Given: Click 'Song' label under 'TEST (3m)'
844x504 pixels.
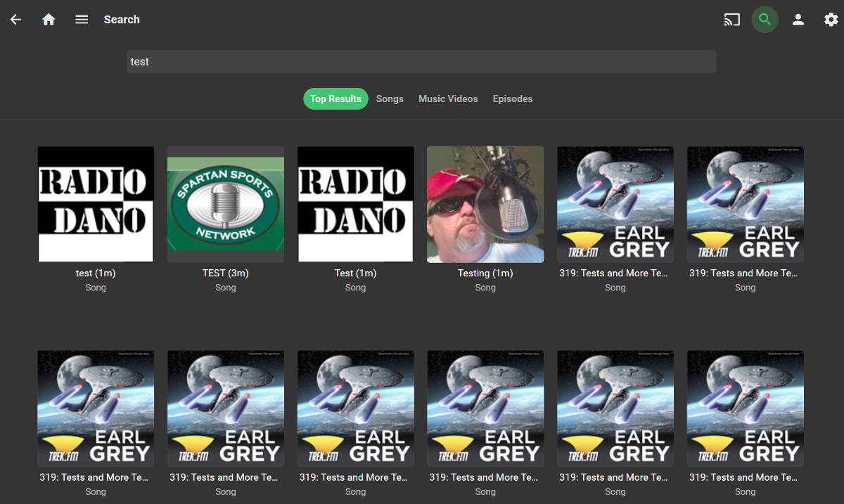Looking at the screenshot, I should [x=226, y=287].
